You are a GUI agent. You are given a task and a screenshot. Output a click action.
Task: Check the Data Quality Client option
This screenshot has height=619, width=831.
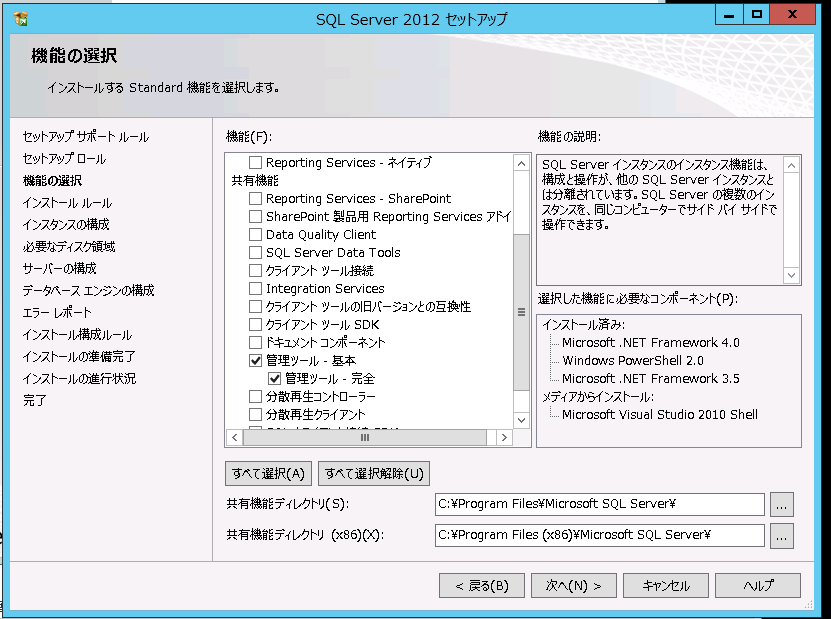tap(255, 234)
